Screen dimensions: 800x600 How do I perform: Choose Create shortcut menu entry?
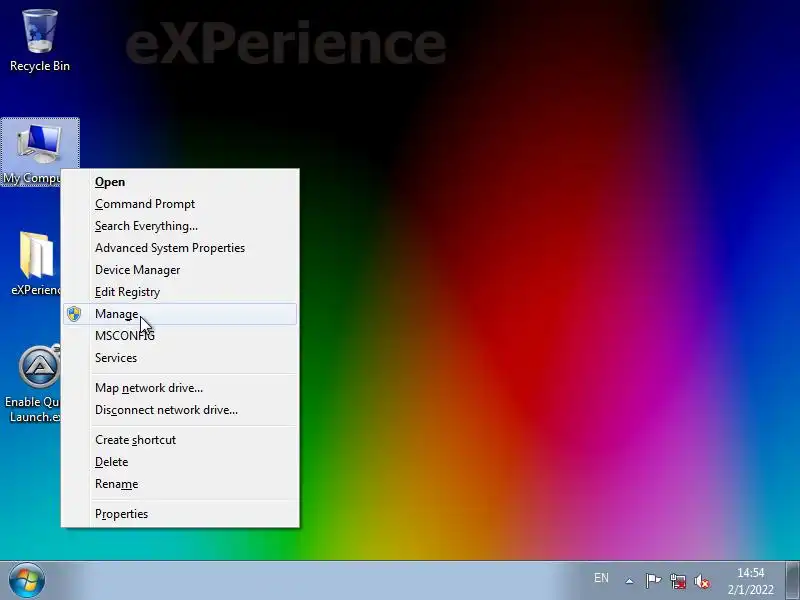tap(180, 440)
